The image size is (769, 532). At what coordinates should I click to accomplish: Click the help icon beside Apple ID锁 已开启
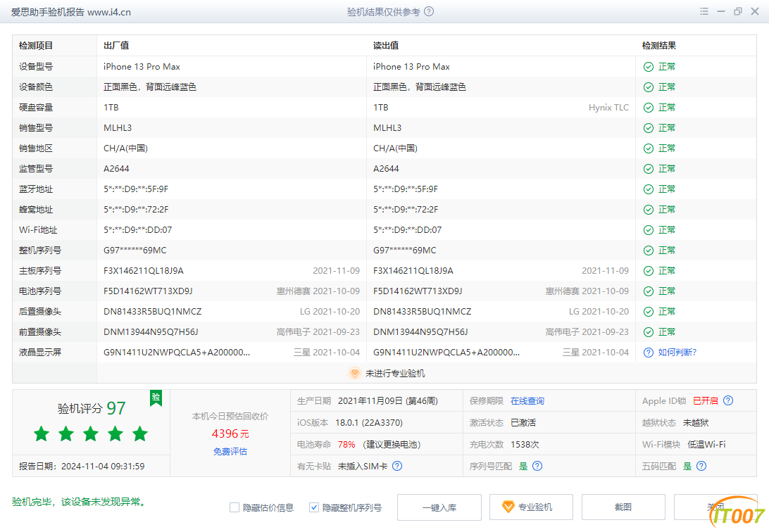tap(728, 400)
